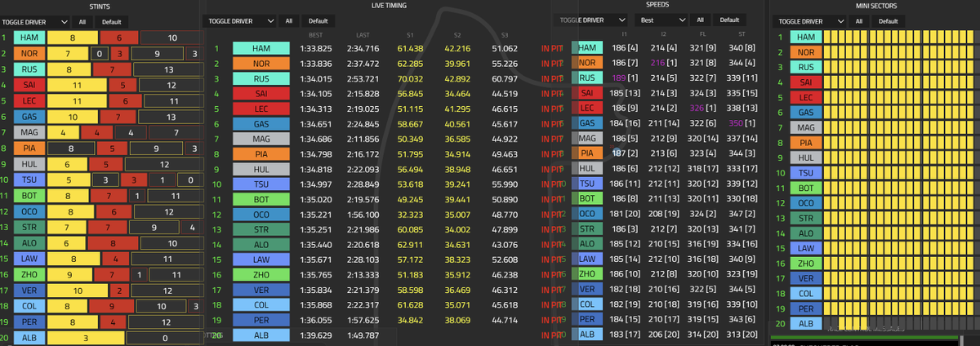Image resolution: width=980 pixels, height=346 pixels.
Task: Click the Default button in Stints panel
Action: (110, 21)
